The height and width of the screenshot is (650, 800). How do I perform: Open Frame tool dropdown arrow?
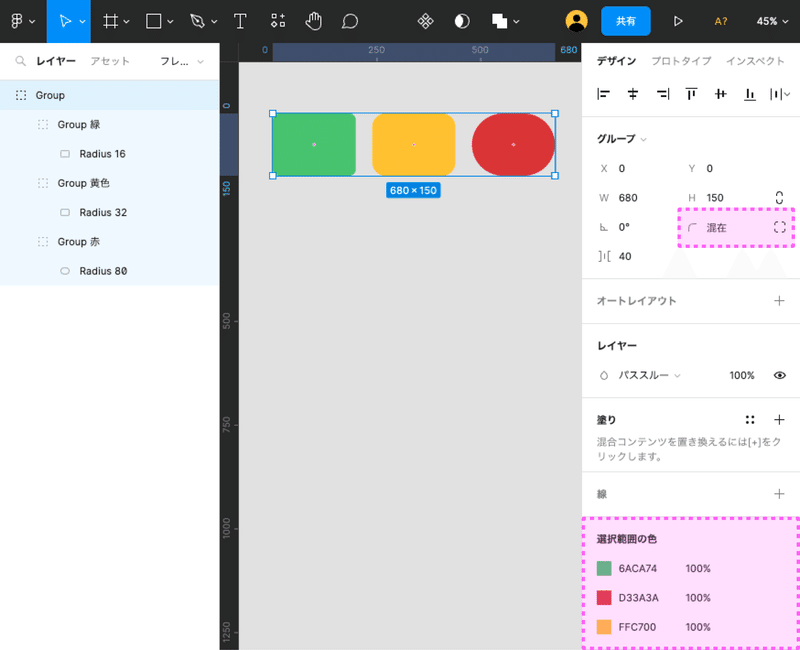pyautogui.click(x=126, y=21)
